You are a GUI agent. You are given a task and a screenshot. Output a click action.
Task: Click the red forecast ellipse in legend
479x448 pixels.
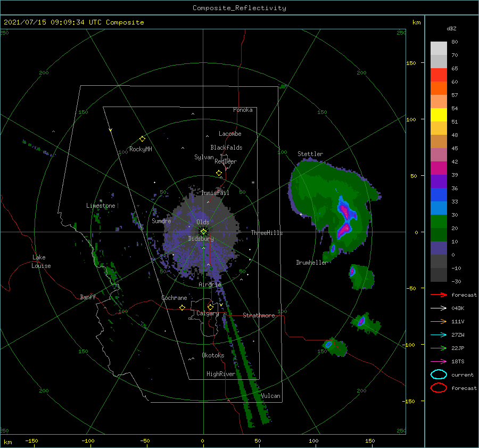point(439,388)
